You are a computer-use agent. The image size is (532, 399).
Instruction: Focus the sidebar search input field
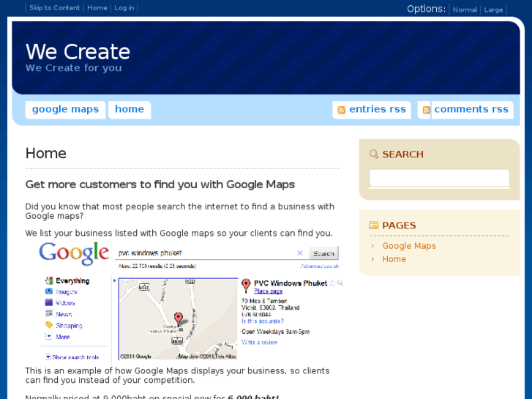pos(439,178)
